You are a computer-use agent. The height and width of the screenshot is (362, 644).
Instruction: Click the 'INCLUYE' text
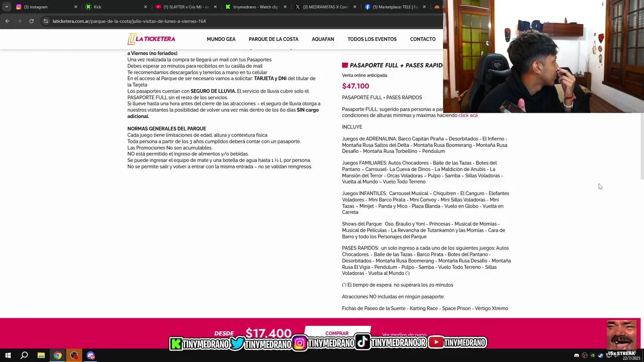[x=352, y=127]
